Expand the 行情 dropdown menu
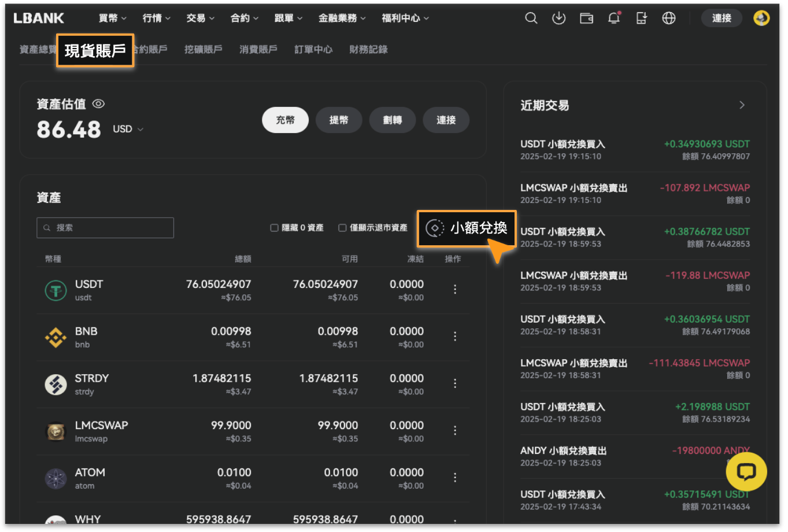The height and width of the screenshot is (532, 788). 156,19
